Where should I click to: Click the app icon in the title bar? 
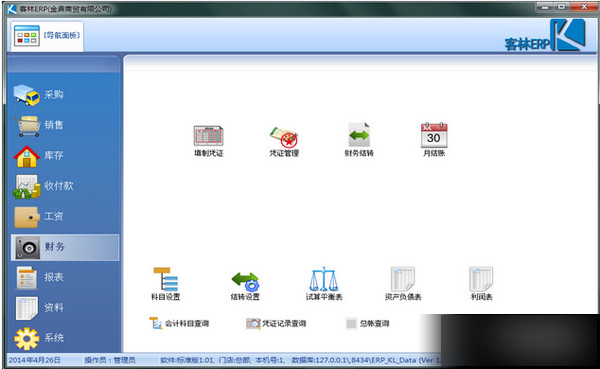point(12,9)
